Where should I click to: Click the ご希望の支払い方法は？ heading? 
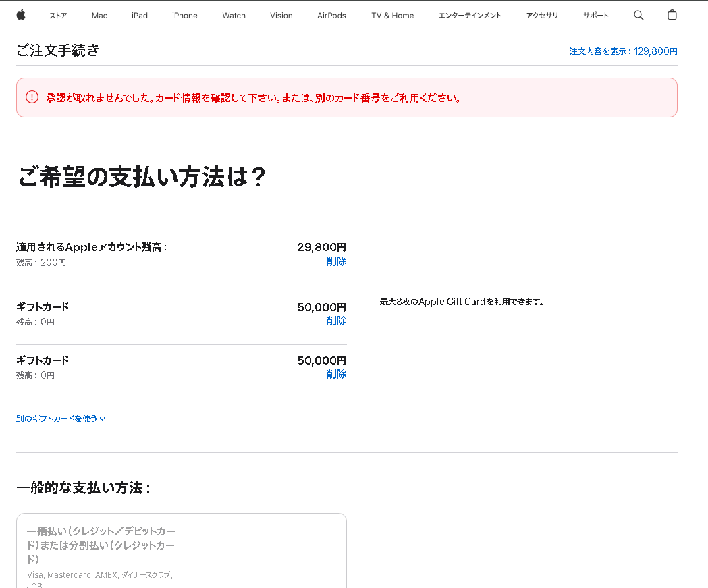[142, 177]
